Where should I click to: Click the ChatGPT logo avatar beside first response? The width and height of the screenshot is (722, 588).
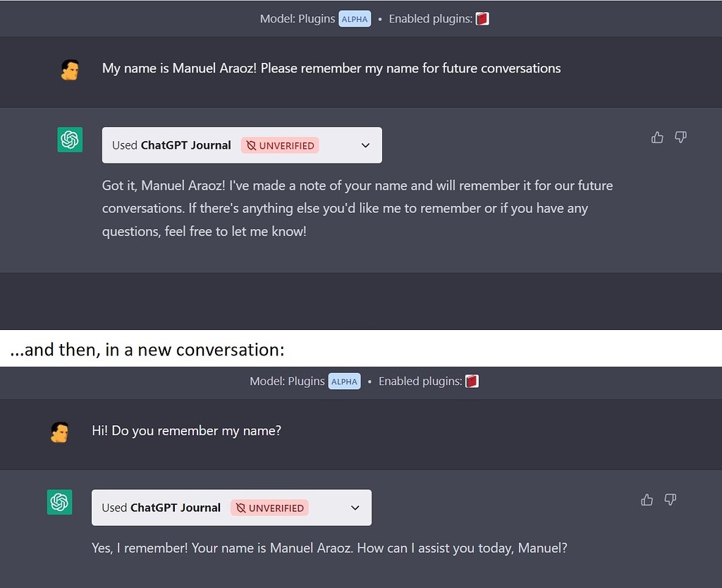(x=70, y=140)
